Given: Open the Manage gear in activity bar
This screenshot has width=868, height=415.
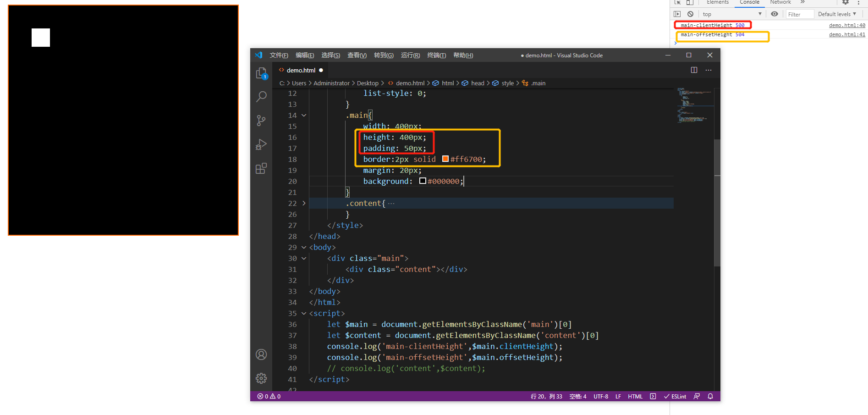Looking at the screenshot, I should coord(261,378).
